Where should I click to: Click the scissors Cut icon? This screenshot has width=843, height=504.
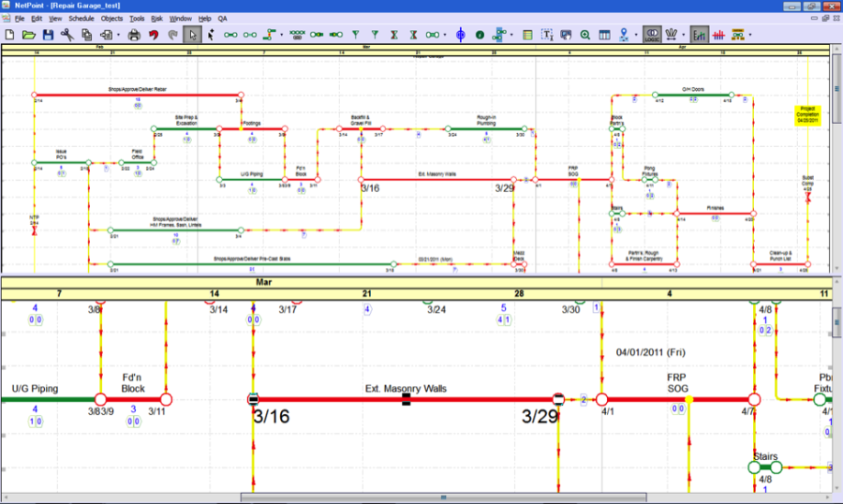(x=67, y=35)
